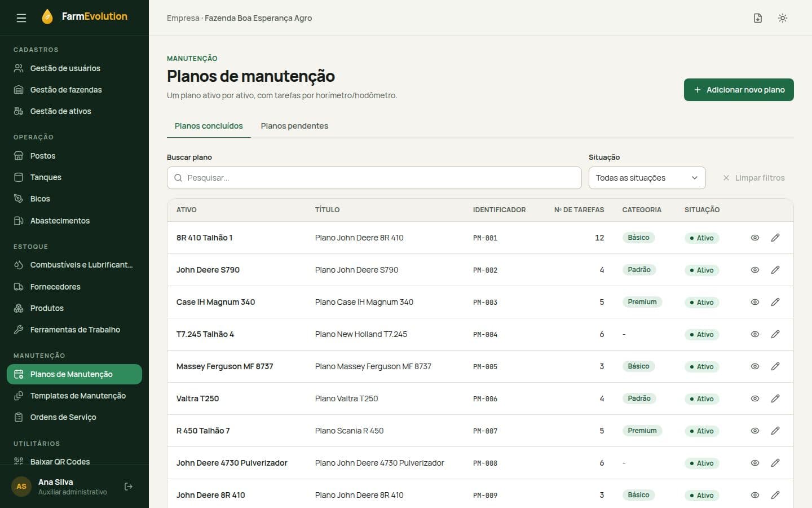The image size is (812, 508).
Task: Select Planos concluídos tab
Action: 209,126
